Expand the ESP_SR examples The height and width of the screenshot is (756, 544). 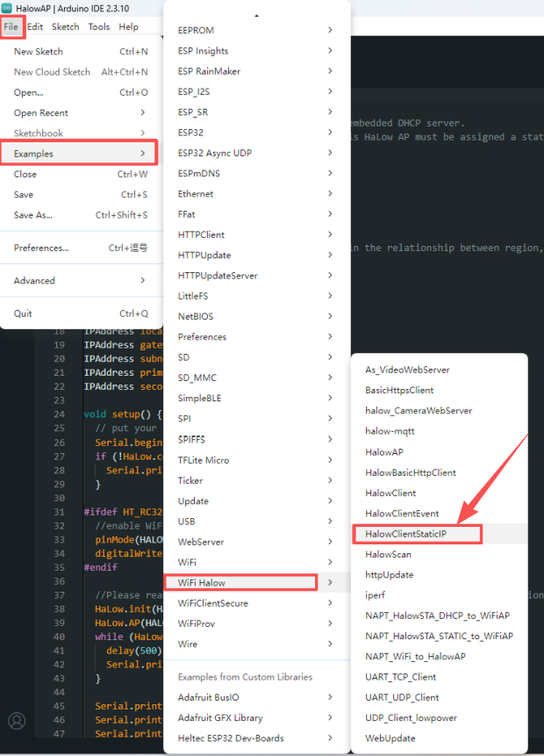click(256, 112)
